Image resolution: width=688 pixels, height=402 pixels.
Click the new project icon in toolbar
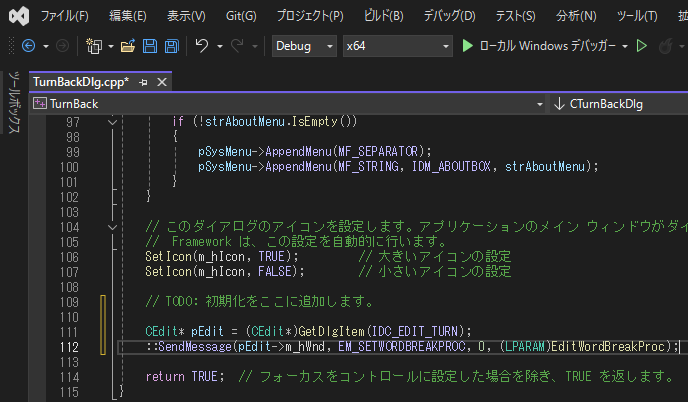point(95,46)
